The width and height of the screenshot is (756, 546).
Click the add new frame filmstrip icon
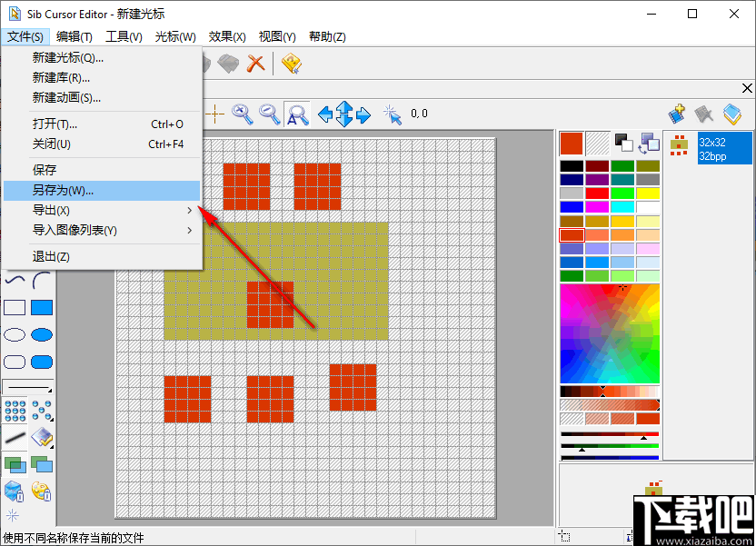coord(677,114)
